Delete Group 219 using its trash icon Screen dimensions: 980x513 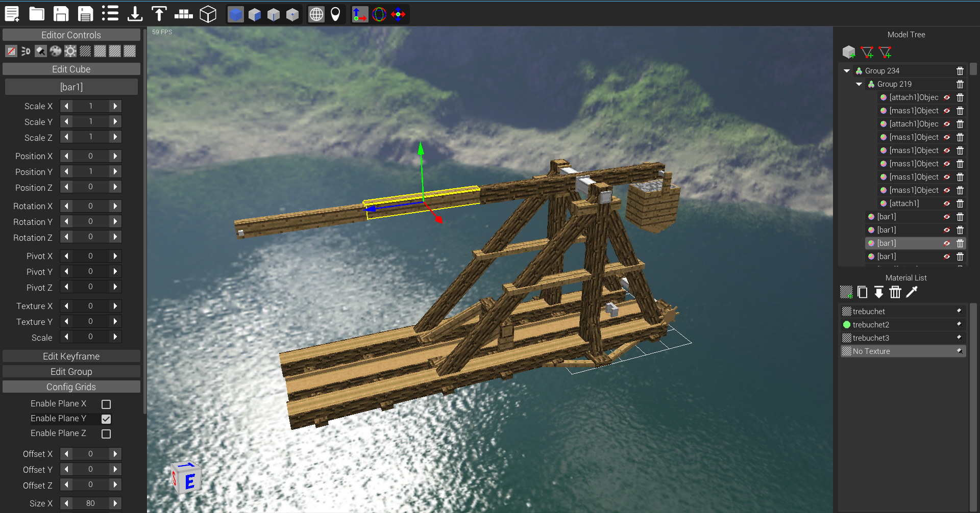tap(960, 84)
